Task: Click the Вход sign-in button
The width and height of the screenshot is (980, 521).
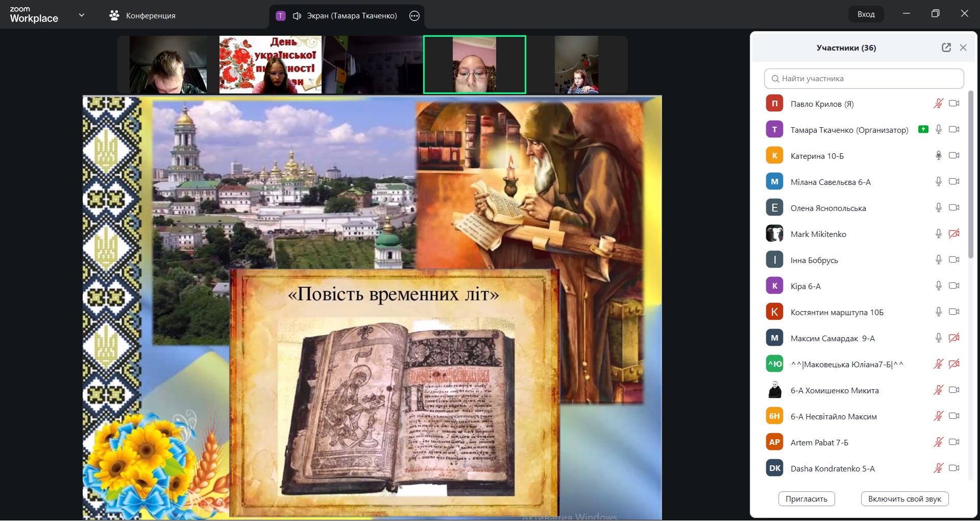Action: [866, 14]
